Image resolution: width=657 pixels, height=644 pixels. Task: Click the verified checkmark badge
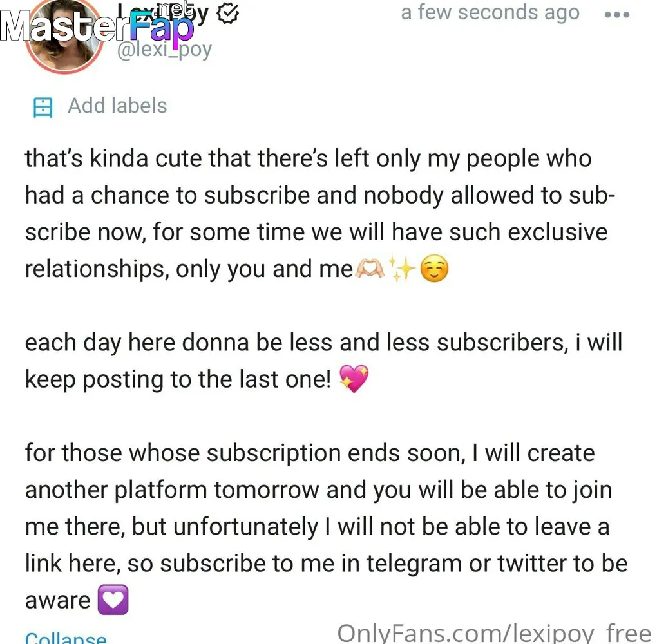tap(228, 14)
